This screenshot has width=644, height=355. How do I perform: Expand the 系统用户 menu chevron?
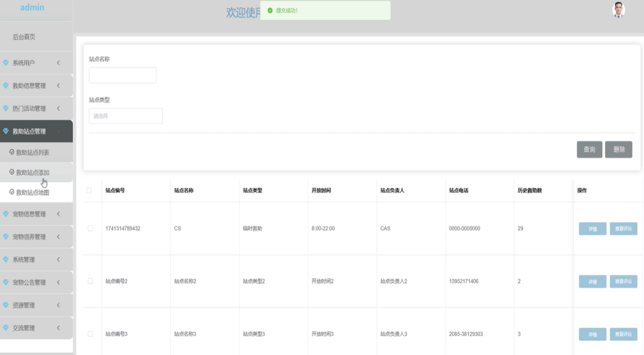58,63
